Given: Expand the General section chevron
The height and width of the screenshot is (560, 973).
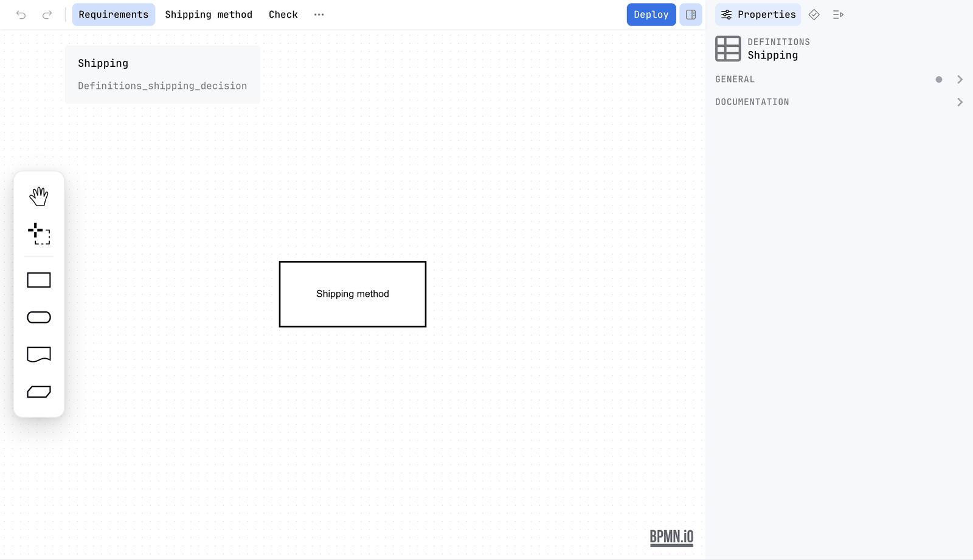Looking at the screenshot, I should (x=960, y=80).
